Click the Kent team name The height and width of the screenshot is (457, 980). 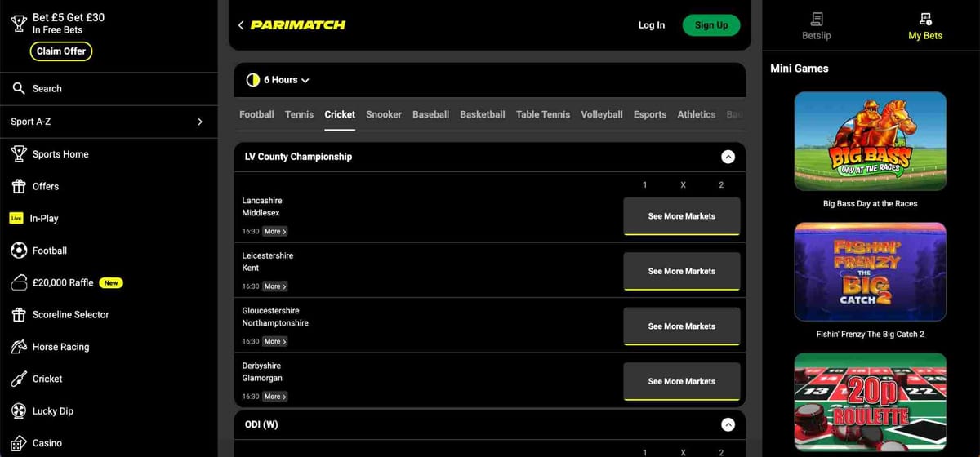[251, 268]
